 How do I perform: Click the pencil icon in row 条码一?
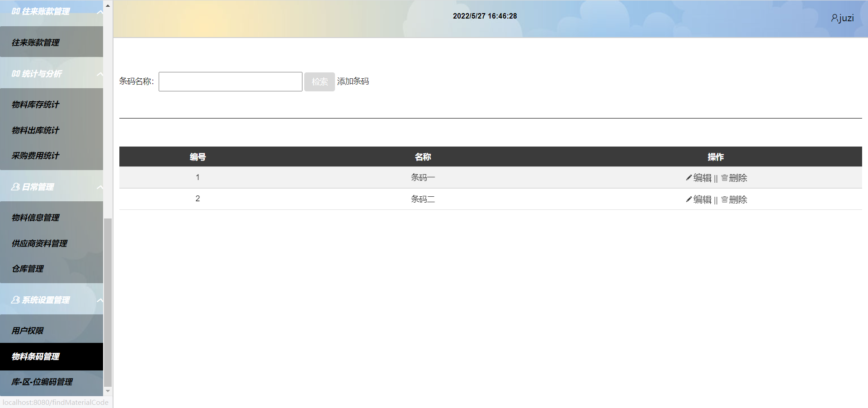coord(689,178)
